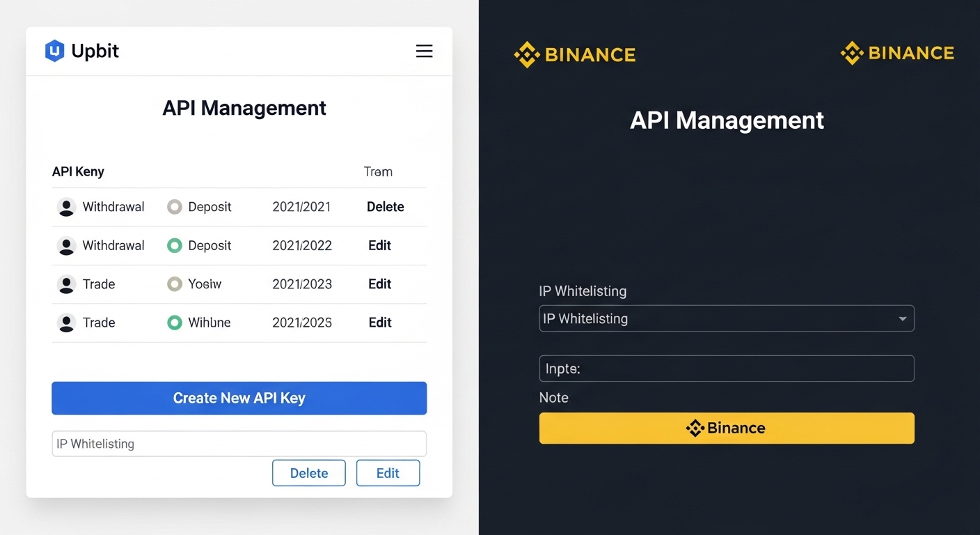
Task: Focus the Inpte: input field
Action: point(727,369)
